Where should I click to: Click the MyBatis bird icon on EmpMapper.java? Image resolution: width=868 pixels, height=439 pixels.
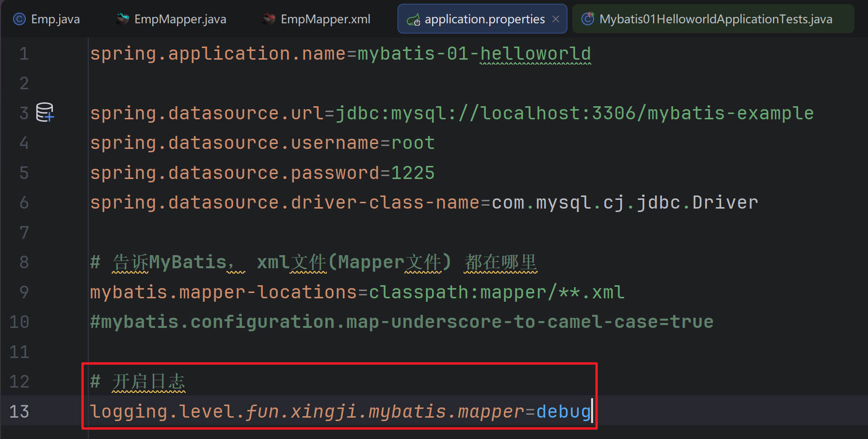123,19
